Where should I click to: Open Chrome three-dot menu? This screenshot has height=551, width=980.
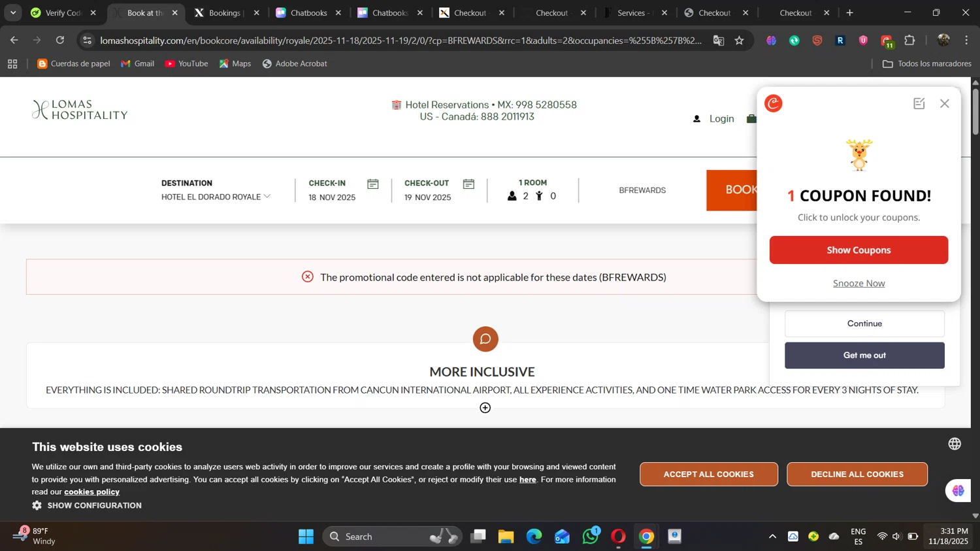click(966, 41)
